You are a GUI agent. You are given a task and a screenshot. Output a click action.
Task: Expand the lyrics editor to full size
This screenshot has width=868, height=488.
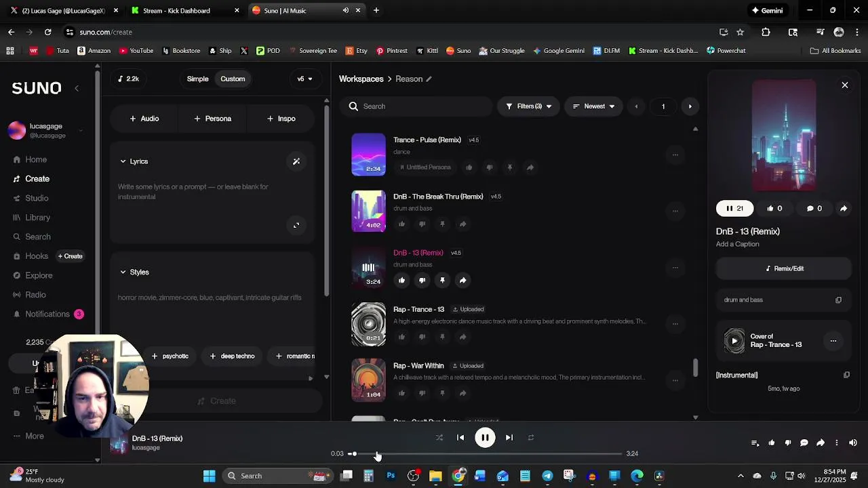[296, 225]
